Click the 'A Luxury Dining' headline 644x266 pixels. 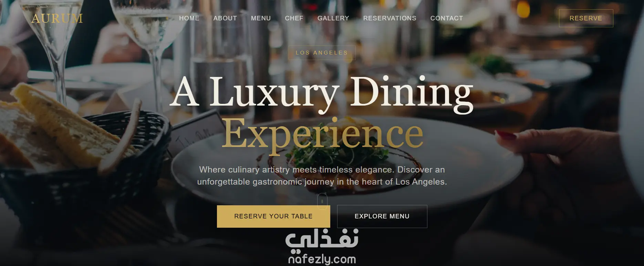click(322, 92)
